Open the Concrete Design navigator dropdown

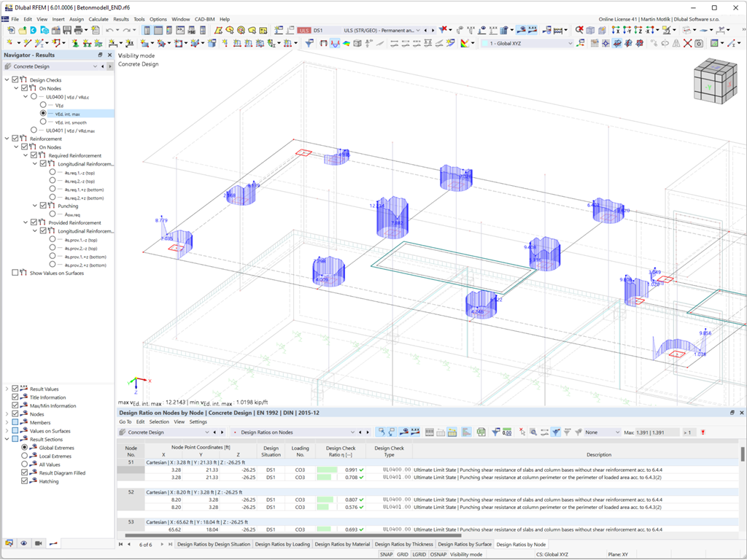[95, 66]
